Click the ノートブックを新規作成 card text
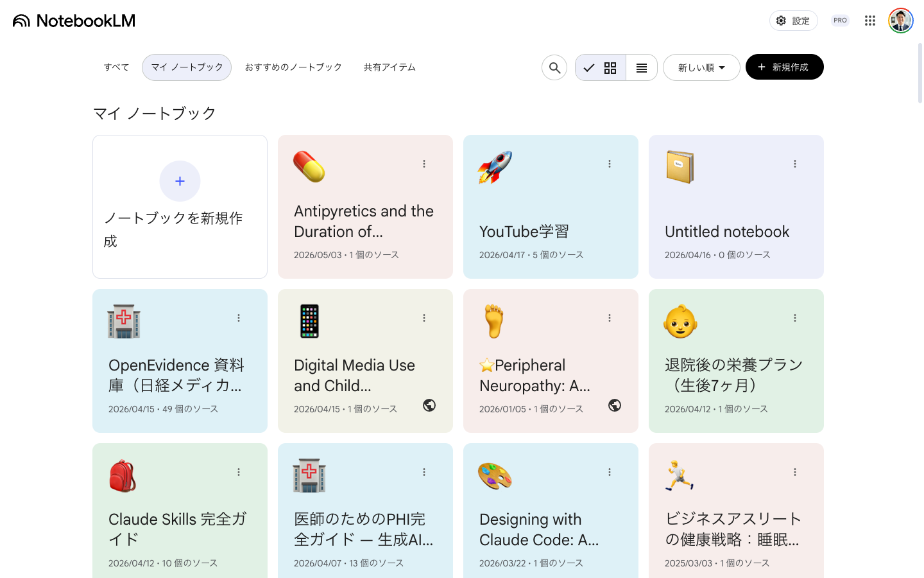This screenshot has height=578, width=924. 173,229
